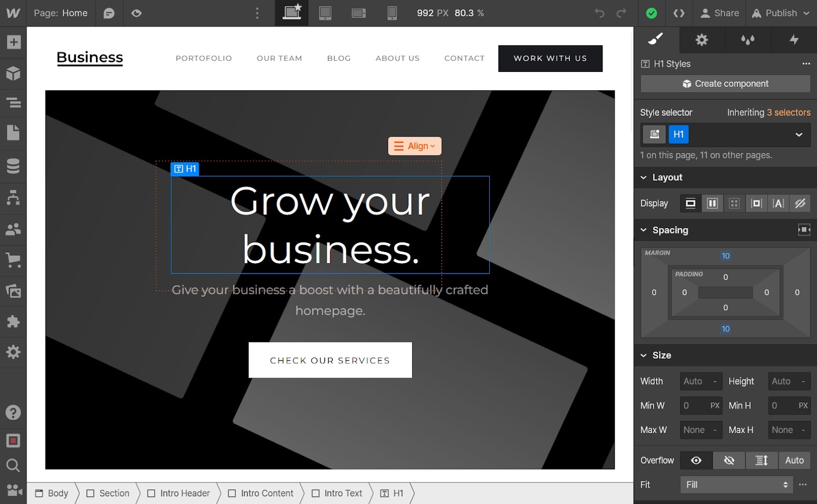
Task: Open the Align dropdown on the canvas
Action: (x=415, y=146)
